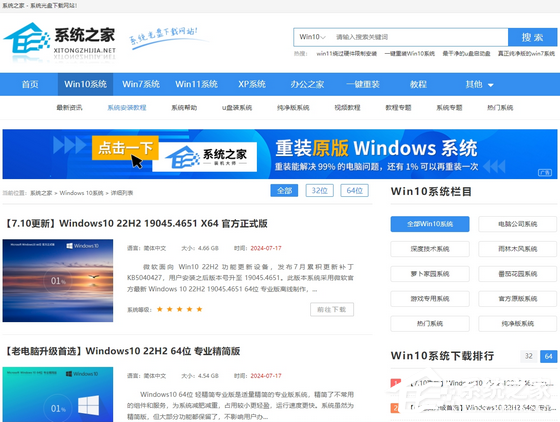
Task: Click the 系统之家 house logo
Action: click(x=59, y=42)
